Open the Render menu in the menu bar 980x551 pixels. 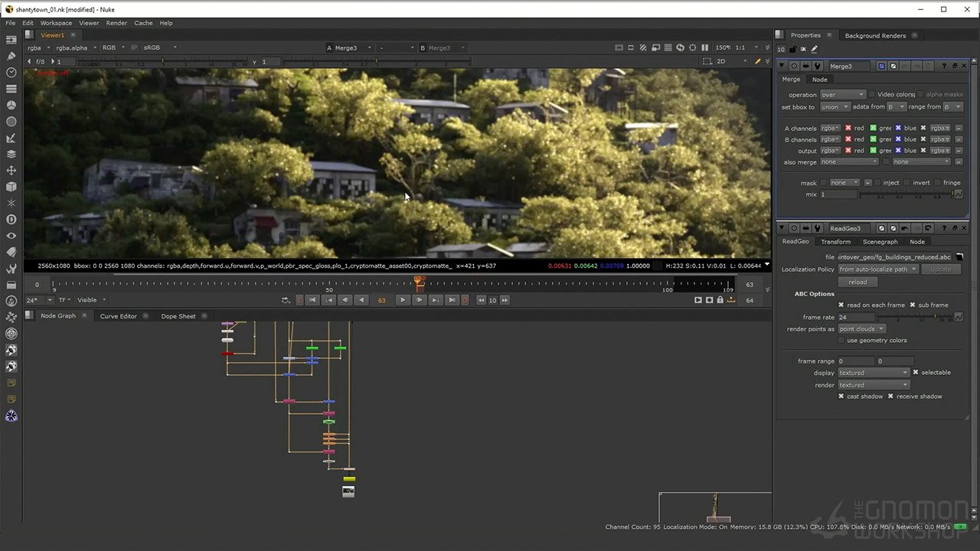click(116, 23)
